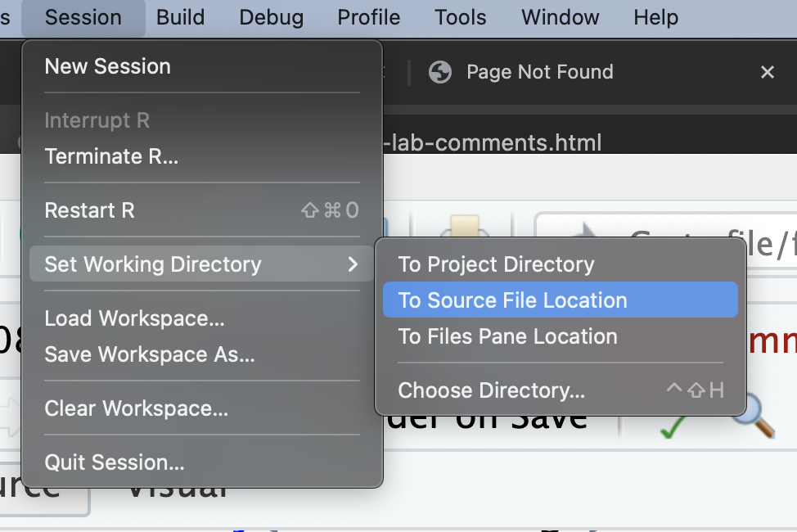
Task: Click Save Workspace As... item
Action: [x=149, y=354]
